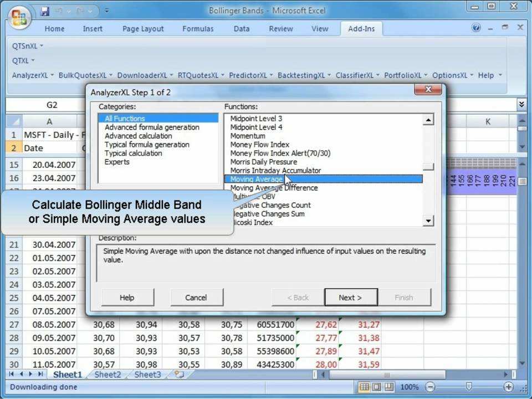This screenshot has width=532, height=399.
Task: Open the AnalyzerXL dropdown menu
Action: tap(33, 75)
